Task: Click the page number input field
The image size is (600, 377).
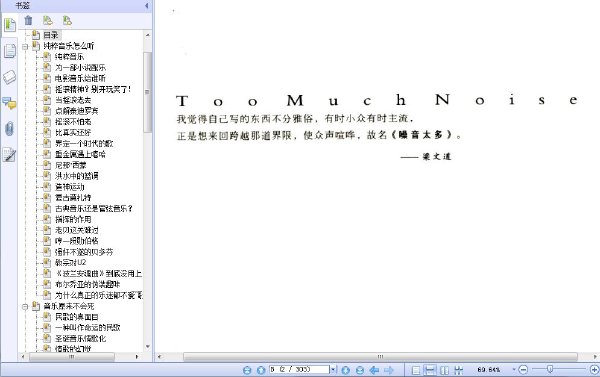Action: click(299, 369)
